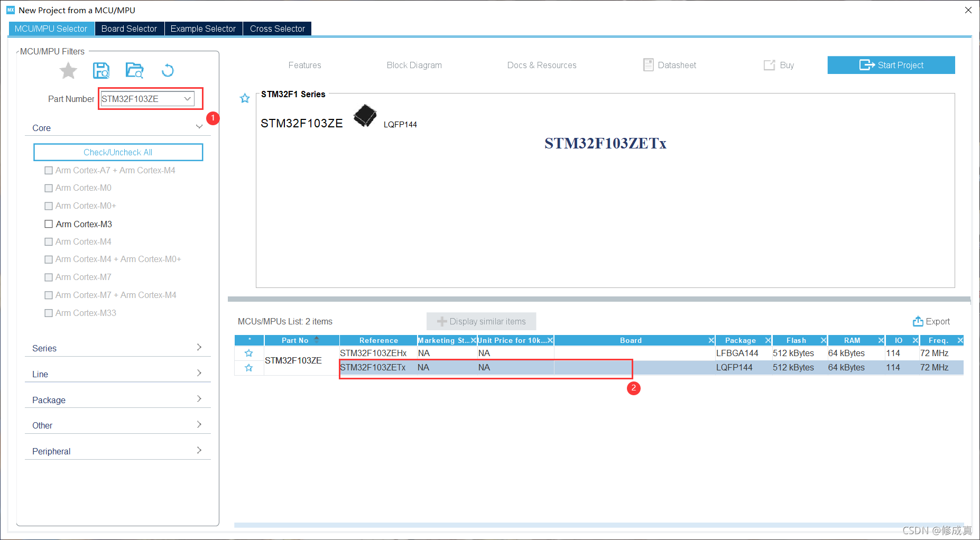980x540 pixels.
Task: Sort by Part No arrow
Action: tap(317, 340)
